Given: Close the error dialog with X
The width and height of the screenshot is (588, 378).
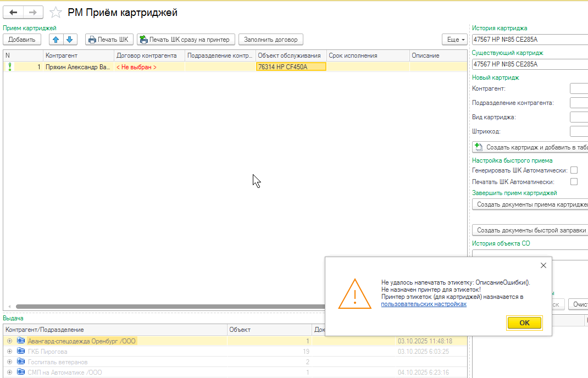Looking at the screenshot, I should click(543, 265).
